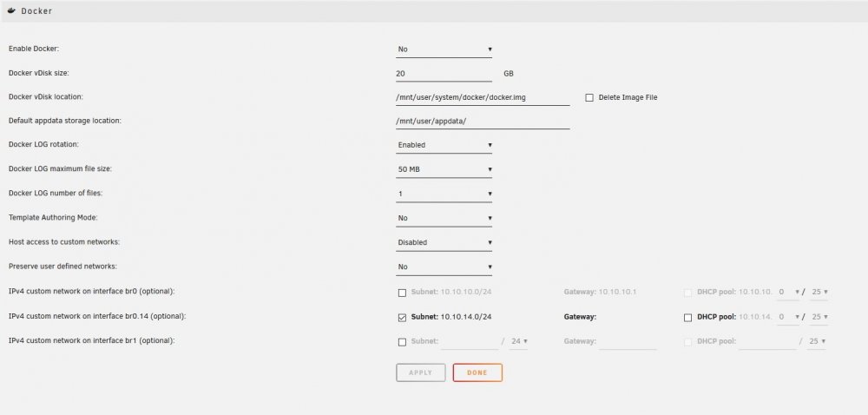Enable the br1 subnet checkbox
868x415 pixels.
tap(403, 342)
